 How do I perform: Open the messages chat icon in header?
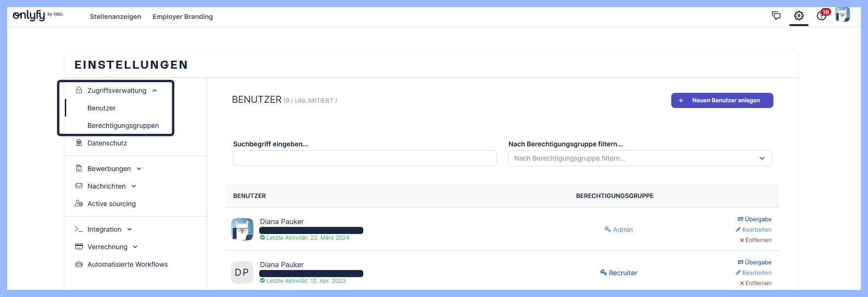(776, 16)
